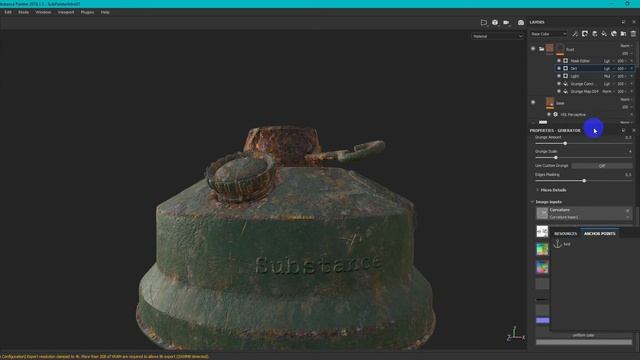The width and height of the screenshot is (640, 360).
Task: Open Base layer blend mode dropdown
Action: pos(626,99)
